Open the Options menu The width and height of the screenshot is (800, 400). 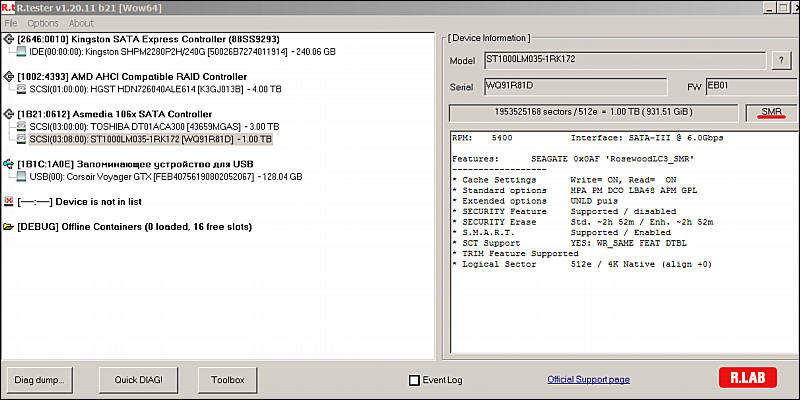pyautogui.click(x=43, y=23)
